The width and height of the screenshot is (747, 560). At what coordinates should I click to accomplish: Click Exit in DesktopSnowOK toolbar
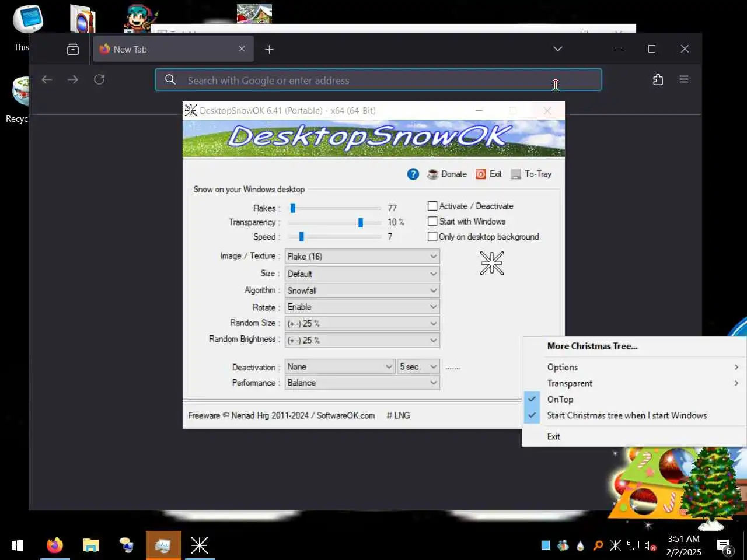click(x=489, y=174)
